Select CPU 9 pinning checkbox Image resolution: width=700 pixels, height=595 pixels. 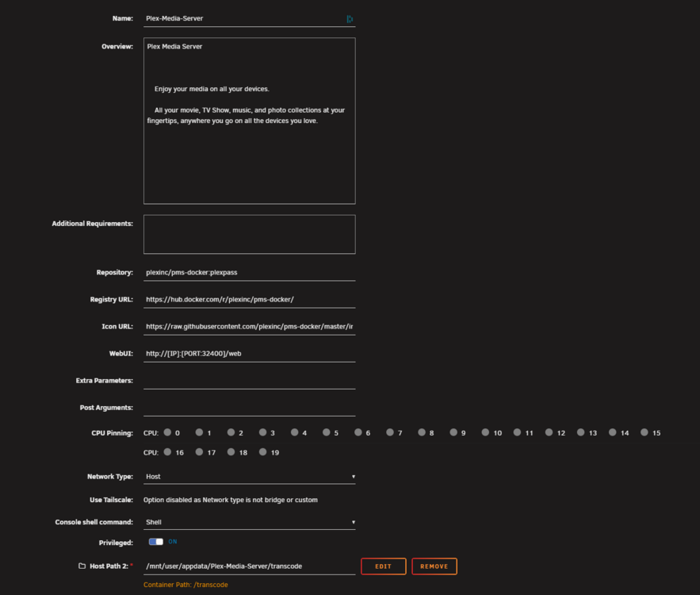(x=453, y=432)
